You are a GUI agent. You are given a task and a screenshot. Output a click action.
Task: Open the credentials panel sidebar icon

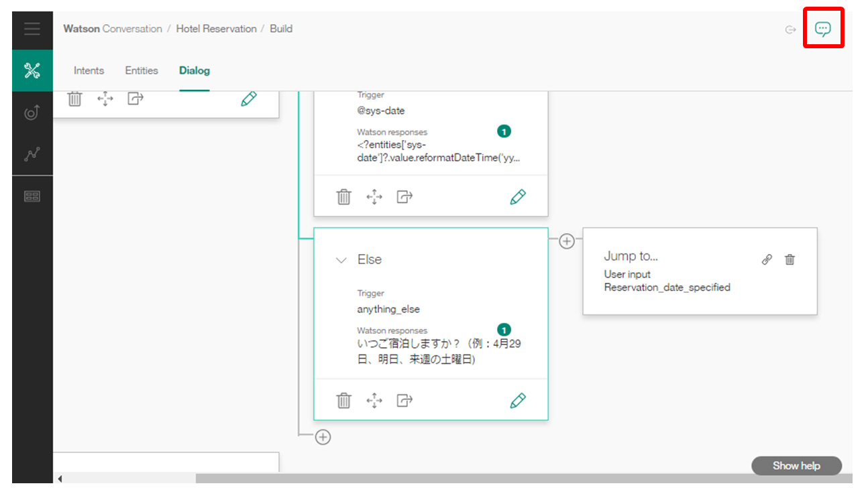pyautogui.click(x=32, y=196)
